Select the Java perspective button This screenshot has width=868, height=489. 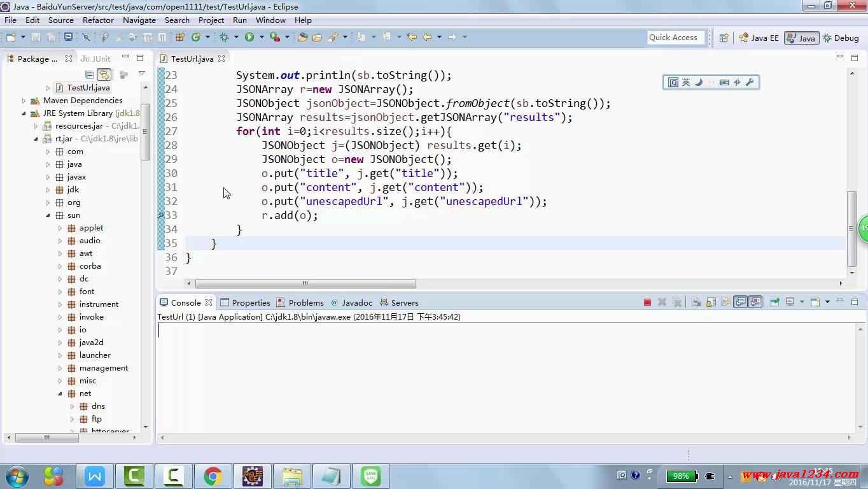(801, 38)
